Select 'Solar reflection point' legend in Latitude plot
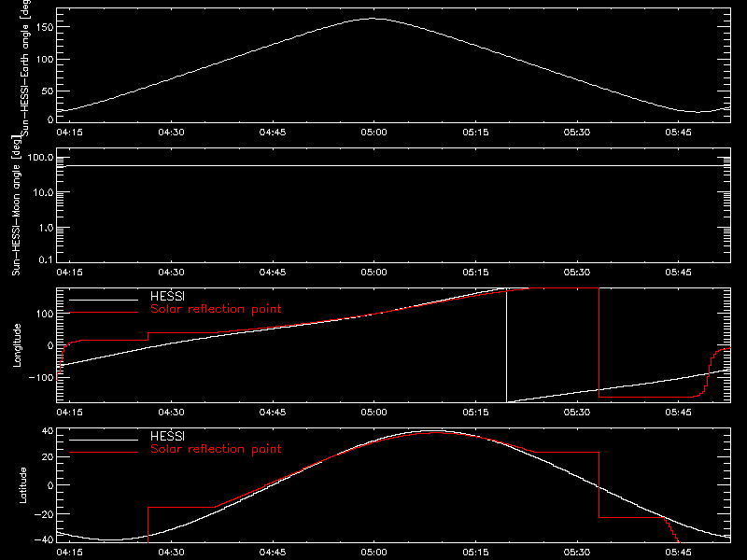The image size is (747, 560). [216, 449]
